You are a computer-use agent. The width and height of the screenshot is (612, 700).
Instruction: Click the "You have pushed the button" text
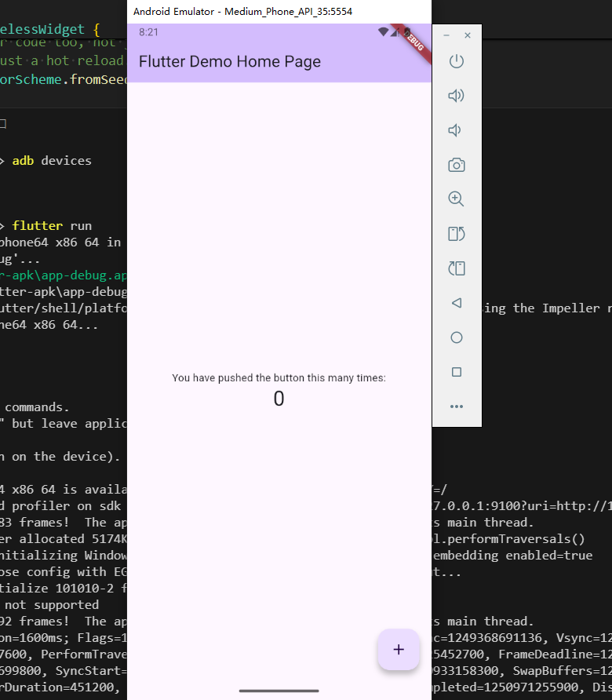pyautogui.click(x=279, y=378)
